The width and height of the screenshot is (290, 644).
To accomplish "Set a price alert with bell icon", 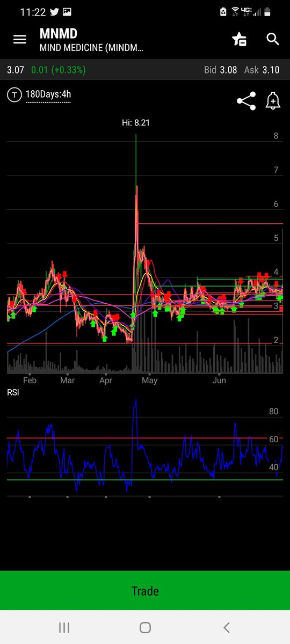I will tap(273, 101).
